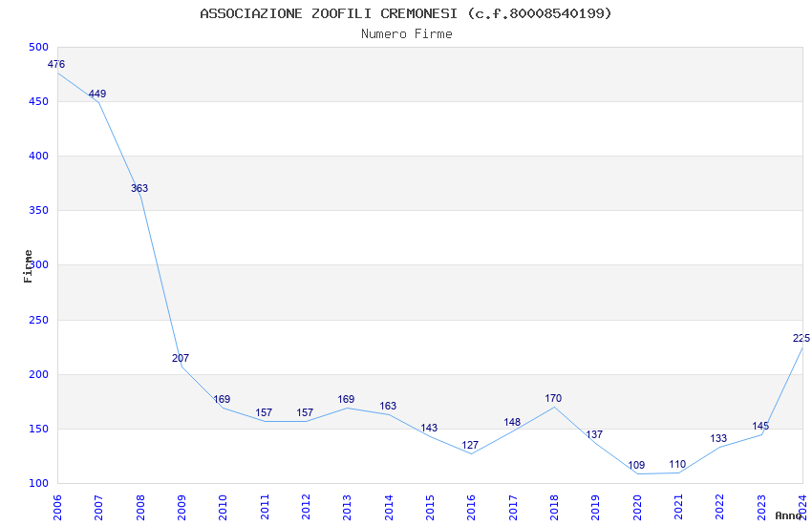Select data label 157 above 2012
Screen dimensions: 812x525
pos(305,412)
